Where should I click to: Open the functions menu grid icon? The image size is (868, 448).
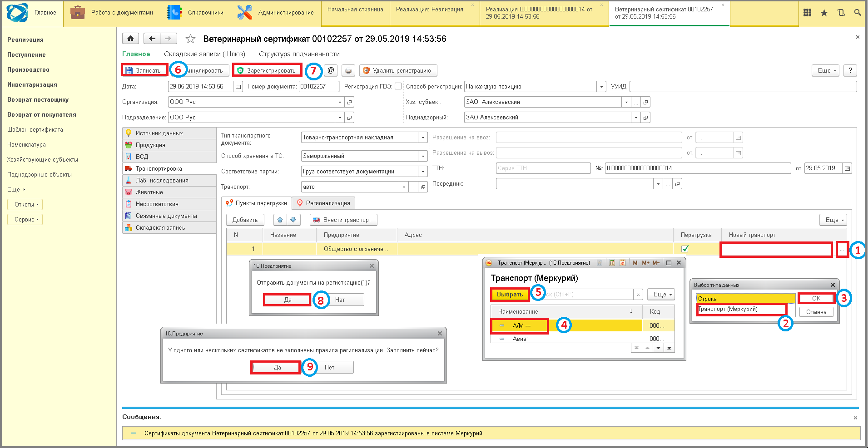click(x=807, y=13)
